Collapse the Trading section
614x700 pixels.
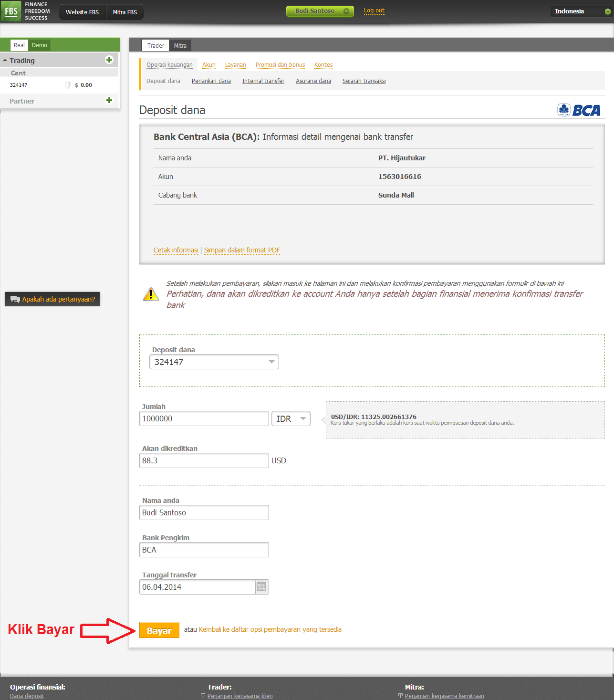tap(5, 61)
